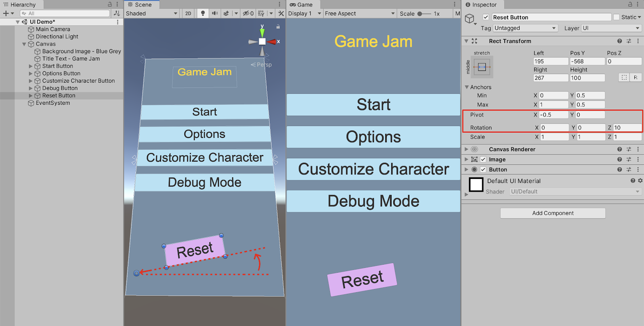Toggle scene lighting bulb icon
This screenshot has height=326, width=644.
click(203, 13)
